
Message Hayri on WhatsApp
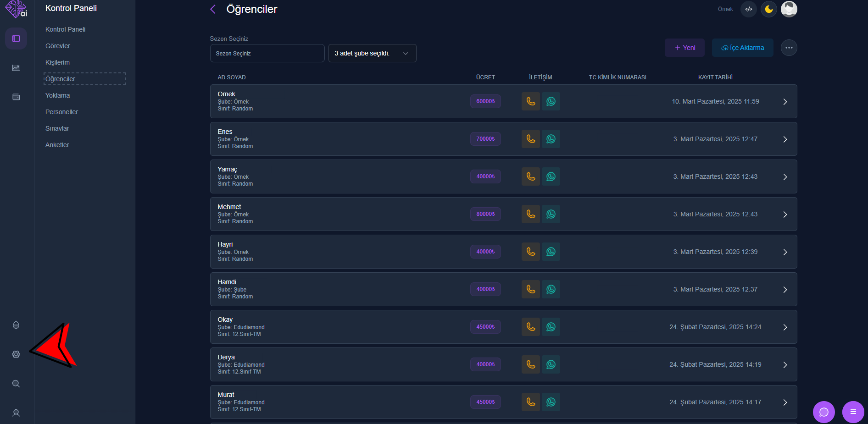551,252
